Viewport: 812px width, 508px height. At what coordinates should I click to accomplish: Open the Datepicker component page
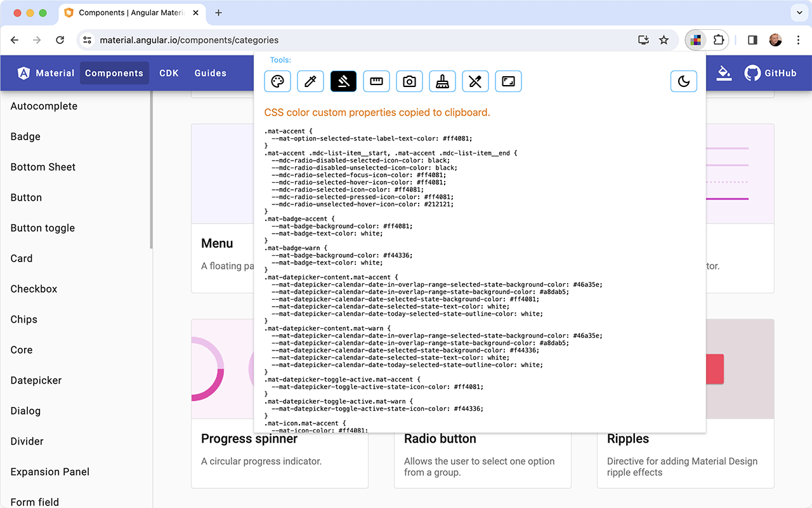pos(36,380)
